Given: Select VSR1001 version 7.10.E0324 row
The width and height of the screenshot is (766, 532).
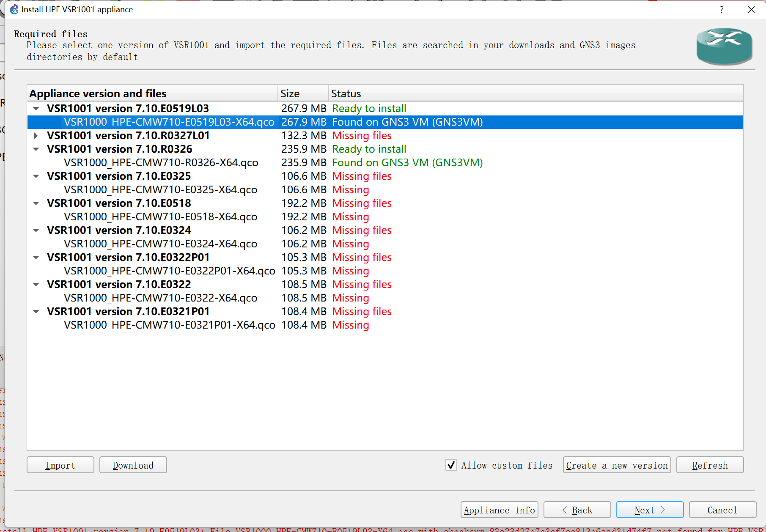Looking at the screenshot, I should pos(385,230).
